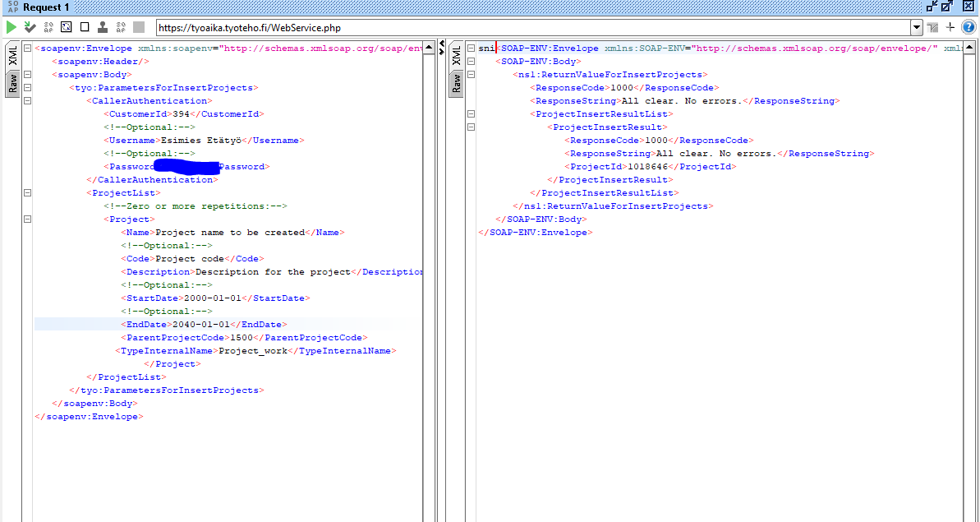Click endpoint URL field
980x522 pixels.
pyautogui.click(x=533, y=27)
